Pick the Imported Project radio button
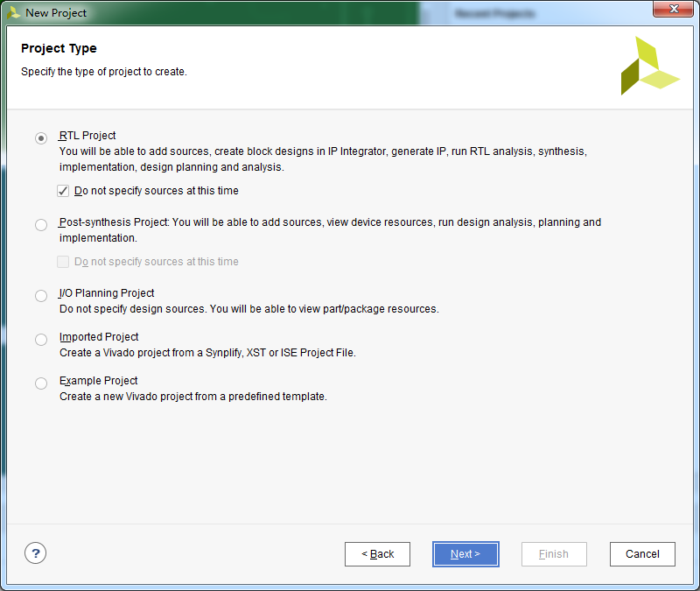The height and width of the screenshot is (591, 700). [x=41, y=340]
